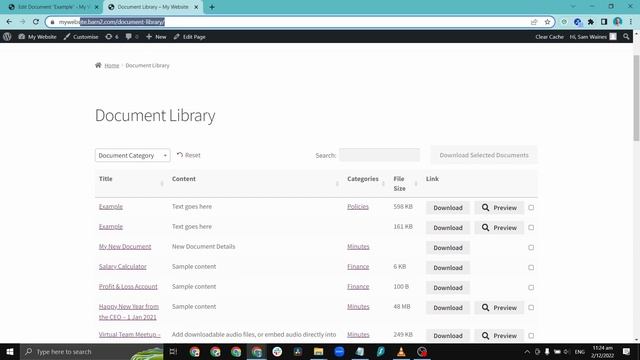Open the Profit & Loss Account title link

coord(128,287)
